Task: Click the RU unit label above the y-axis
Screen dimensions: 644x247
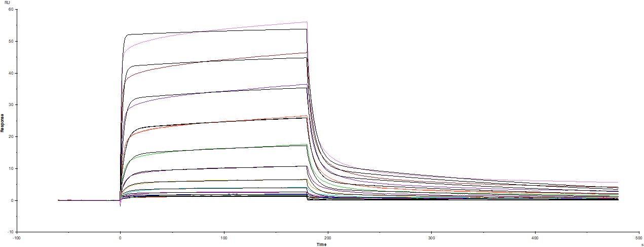Action: (8, 3)
